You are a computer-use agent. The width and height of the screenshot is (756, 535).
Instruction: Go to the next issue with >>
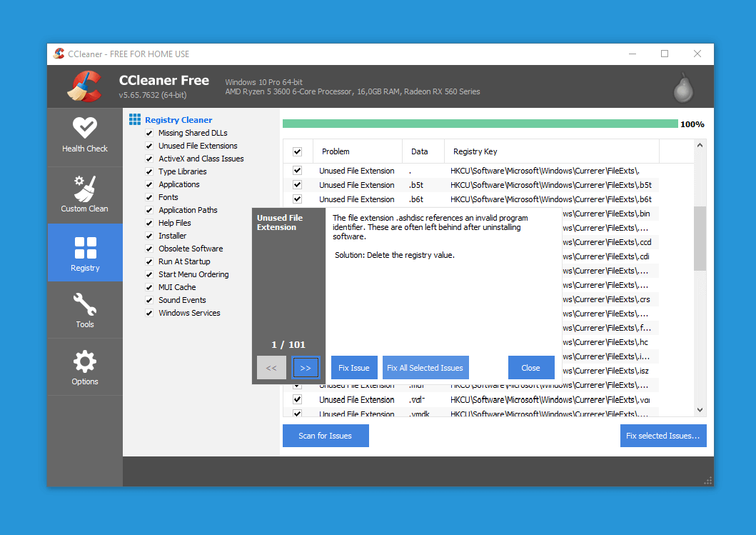(306, 368)
